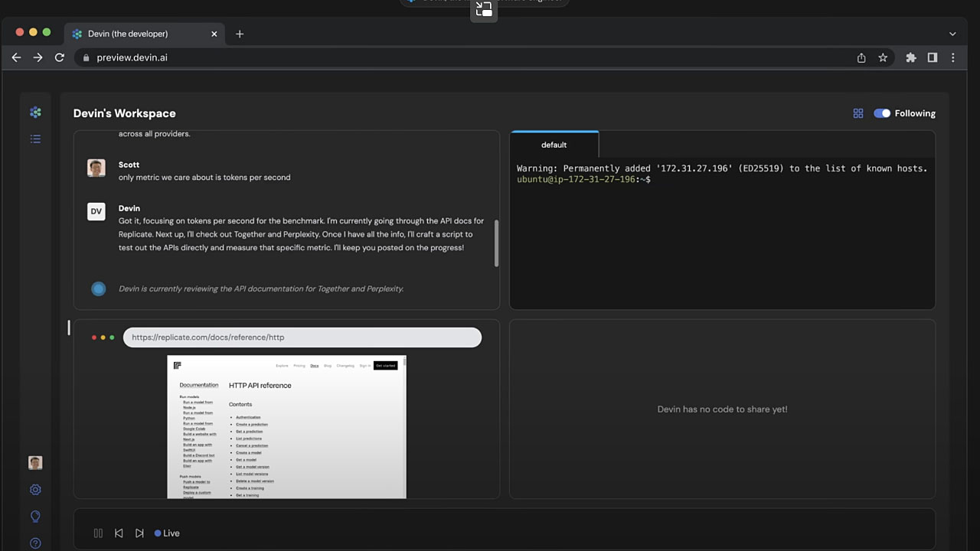Viewport: 980px width, 551px height.
Task: Click Devin's DV avatar in chat
Action: point(96,211)
